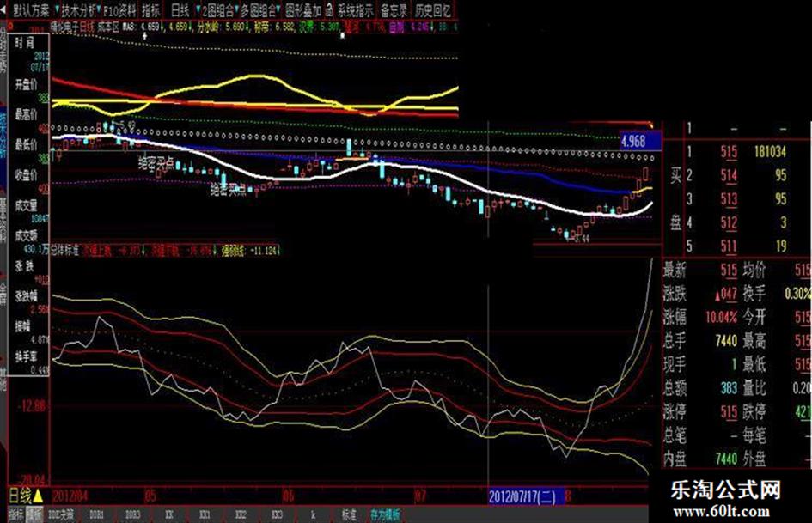Select the DDE1 indicator tab
The height and width of the screenshot is (523, 812).
(97, 514)
